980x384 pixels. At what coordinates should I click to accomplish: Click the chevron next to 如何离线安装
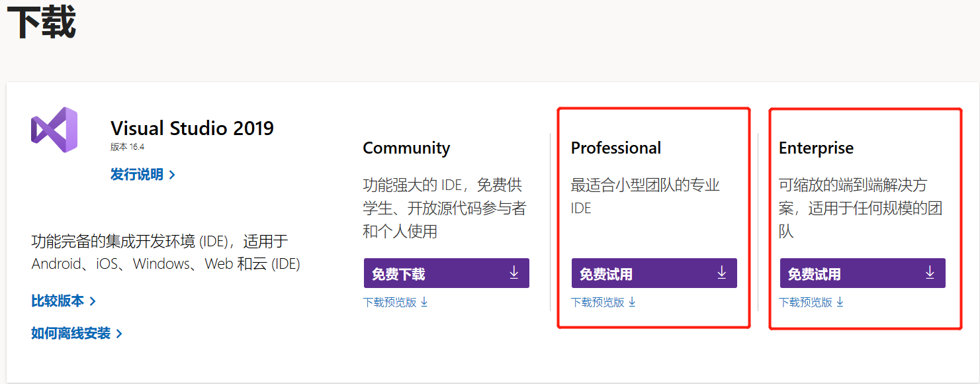[119, 334]
